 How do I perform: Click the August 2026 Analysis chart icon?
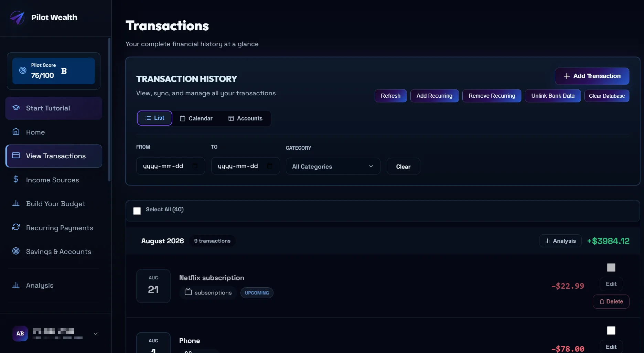click(x=547, y=241)
